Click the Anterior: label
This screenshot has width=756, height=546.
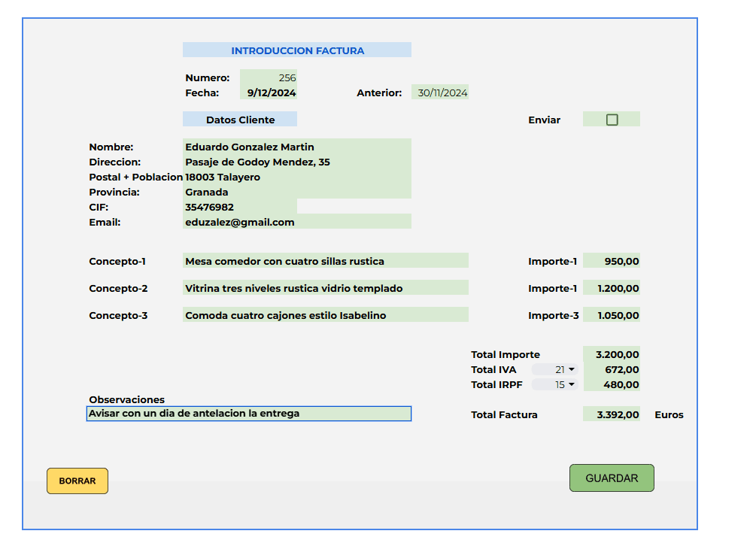coord(379,93)
